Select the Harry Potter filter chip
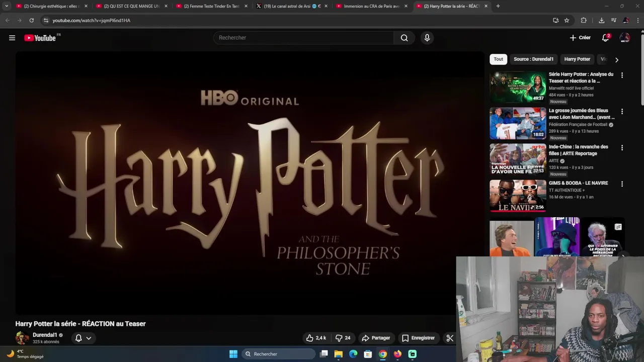644x362 pixels. point(577,59)
